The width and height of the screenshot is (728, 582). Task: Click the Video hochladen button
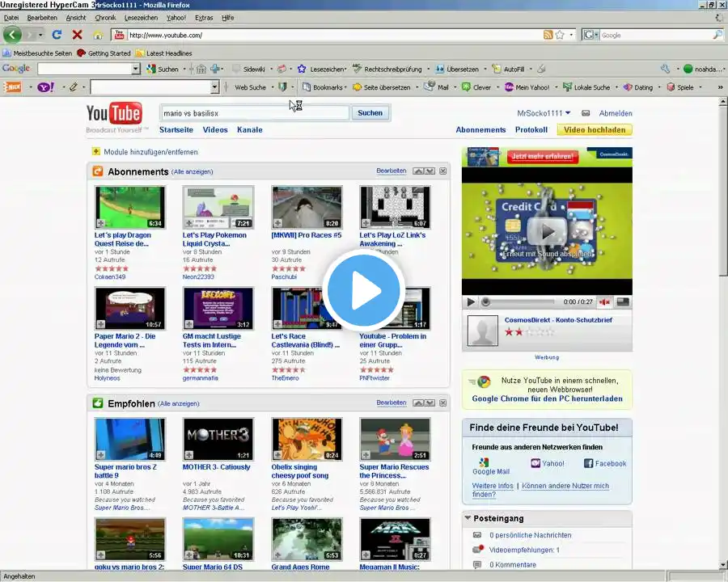595,130
